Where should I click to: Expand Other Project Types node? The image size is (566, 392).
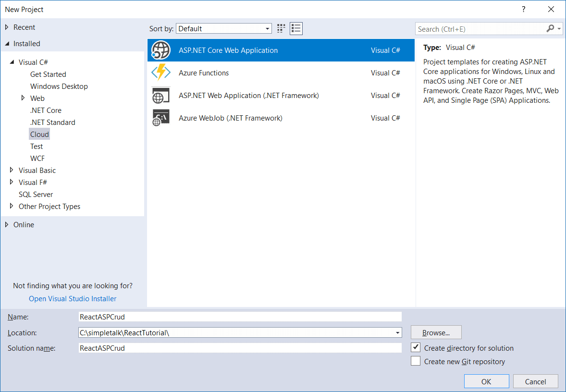(11, 206)
